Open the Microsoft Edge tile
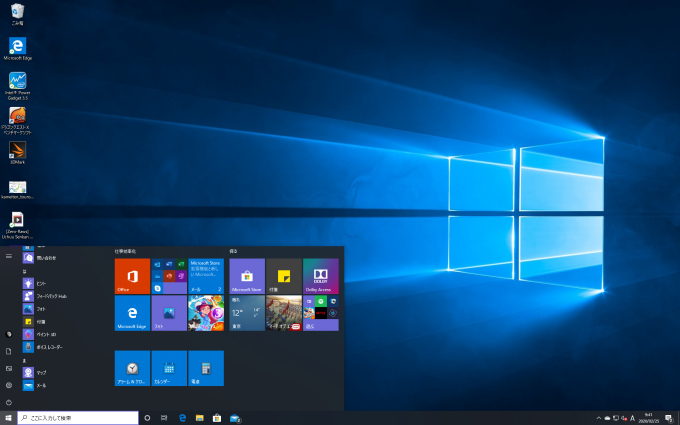Screen dimensions: 680x425 tap(132, 313)
